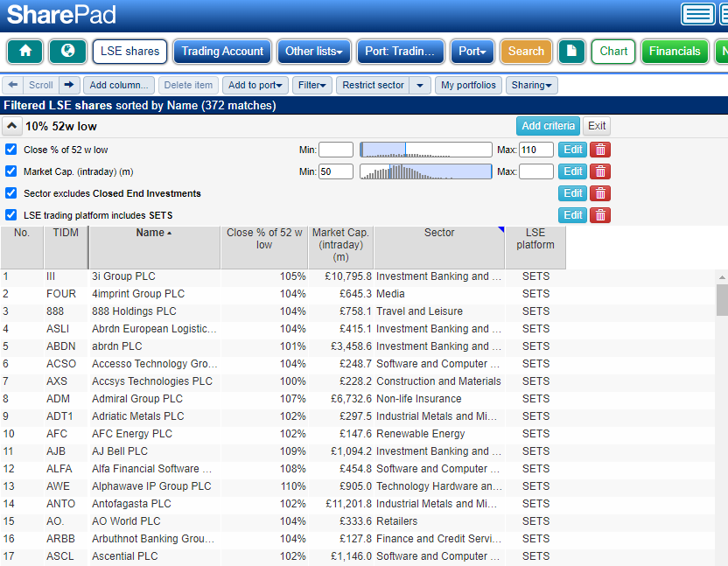The width and height of the screenshot is (728, 566).
Task: Exit the filter editor
Action: pyautogui.click(x=597, y=126)
